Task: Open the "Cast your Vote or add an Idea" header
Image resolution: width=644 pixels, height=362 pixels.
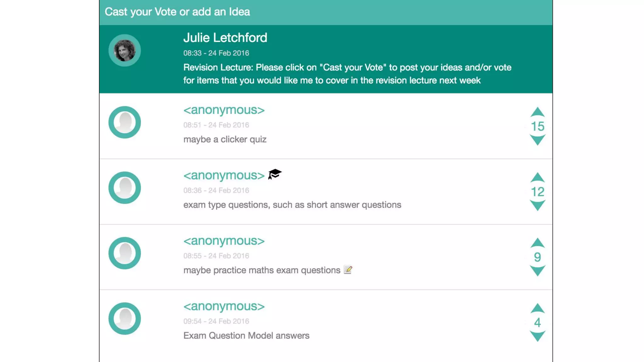Action: 177,12
